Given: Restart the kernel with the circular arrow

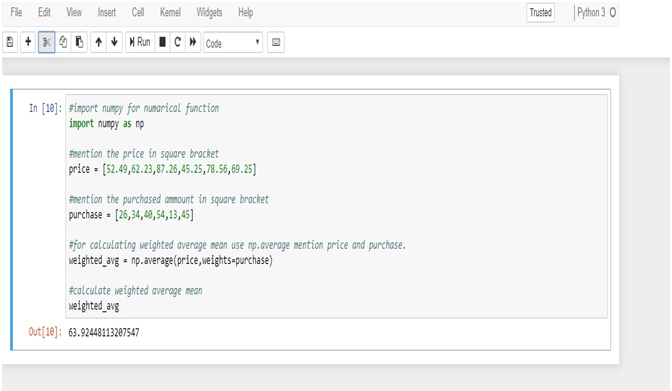Looking at the screenshot, I should (x=177, y=42).
